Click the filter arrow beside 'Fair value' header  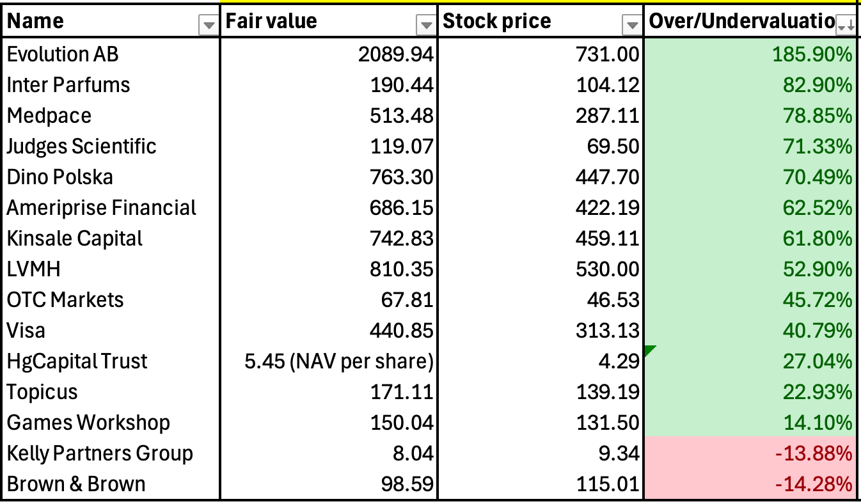(425, 26)
